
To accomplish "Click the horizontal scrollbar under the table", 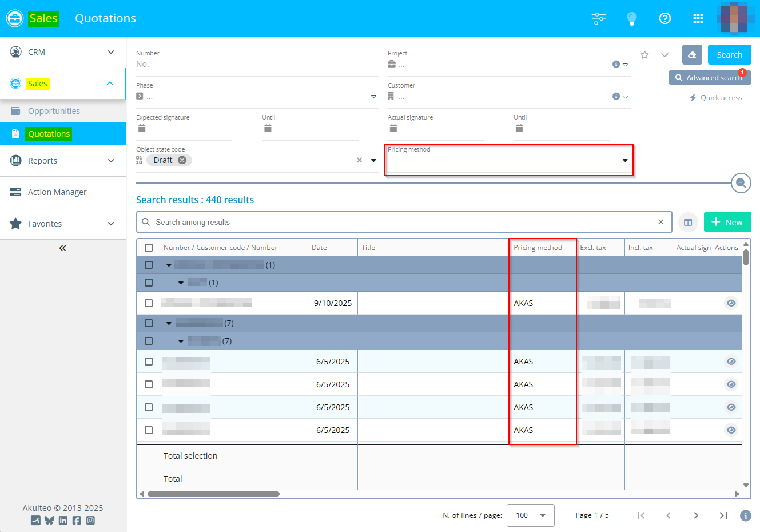I will 213,494.
